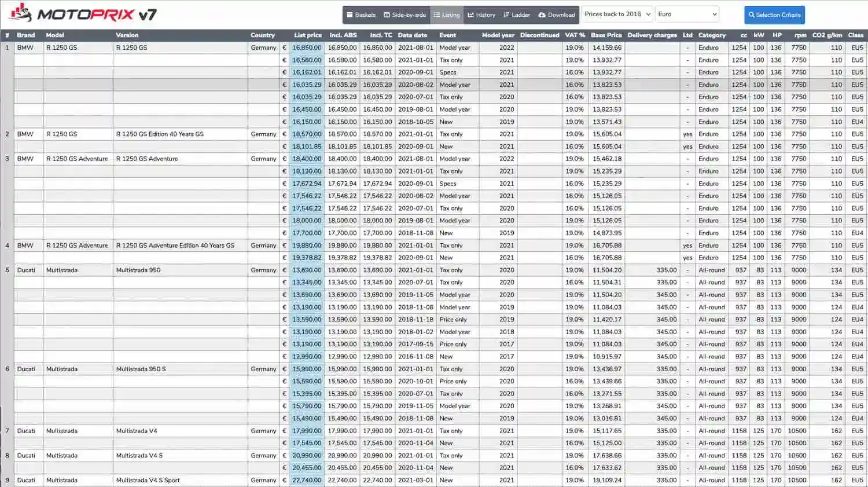Select version 'R 1250 GS Edition 40 Years GS'
The height and width of the screenshot is (487, 868).
coord(160,134)
